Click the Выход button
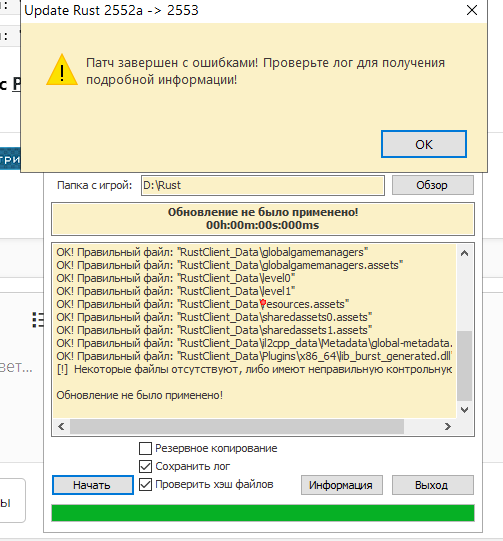This screenshot has width=503, height=541. (433, 485)
